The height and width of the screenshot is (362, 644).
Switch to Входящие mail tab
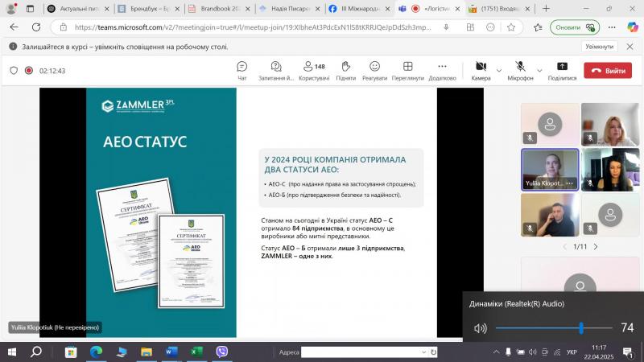(499, 9)
